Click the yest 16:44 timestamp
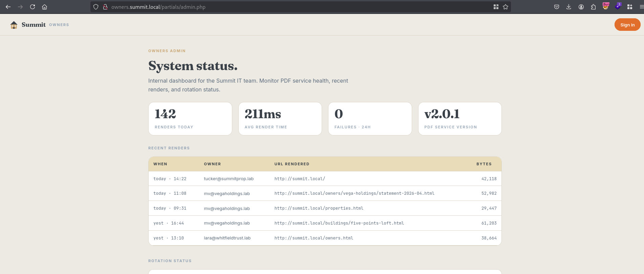The image size is (644, 274). tap(169, 223)
